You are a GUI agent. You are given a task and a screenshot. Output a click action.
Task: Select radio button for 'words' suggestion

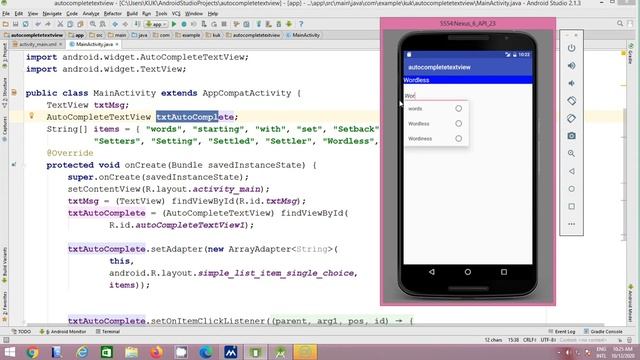[458, 109]
